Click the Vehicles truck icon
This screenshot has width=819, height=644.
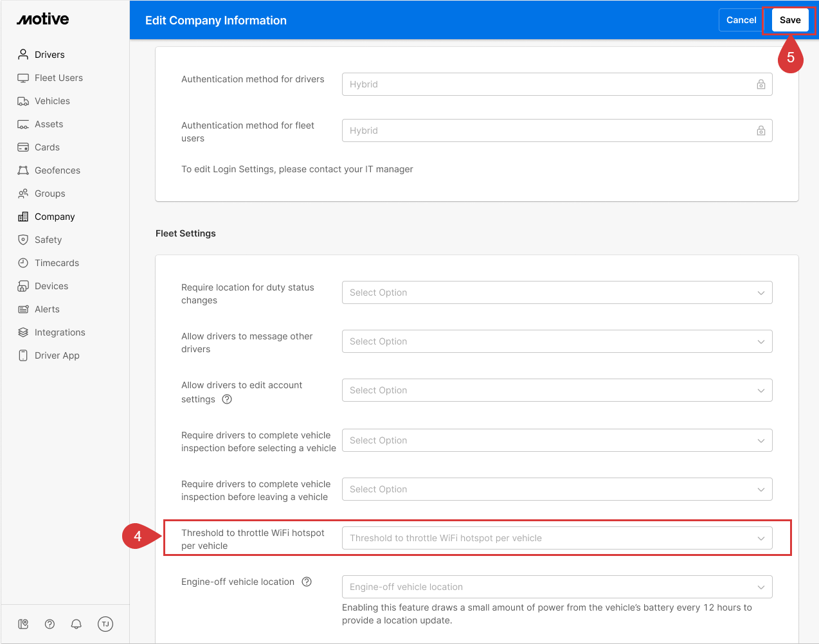[x=23, y=101]
